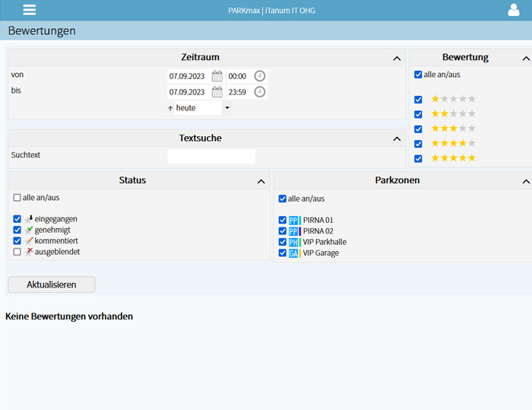Click the 'Bewertungen' page heading

click(42, 30)
